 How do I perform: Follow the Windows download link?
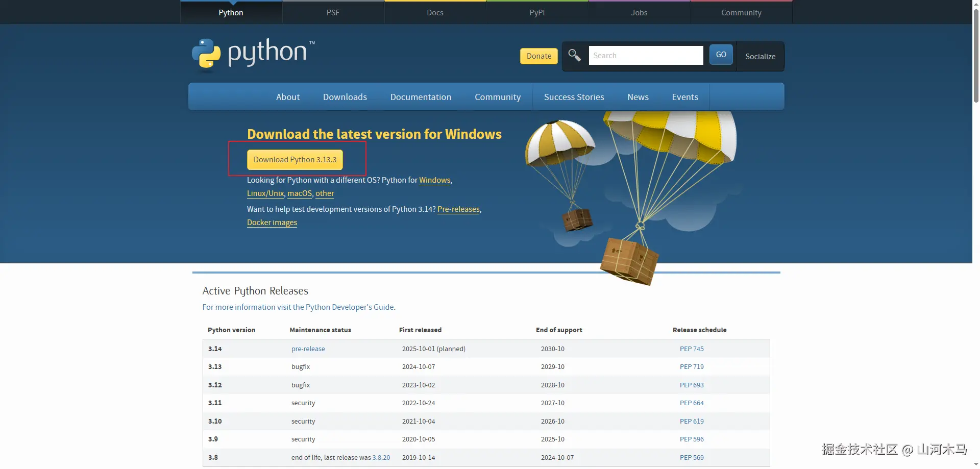coord(435,180)
